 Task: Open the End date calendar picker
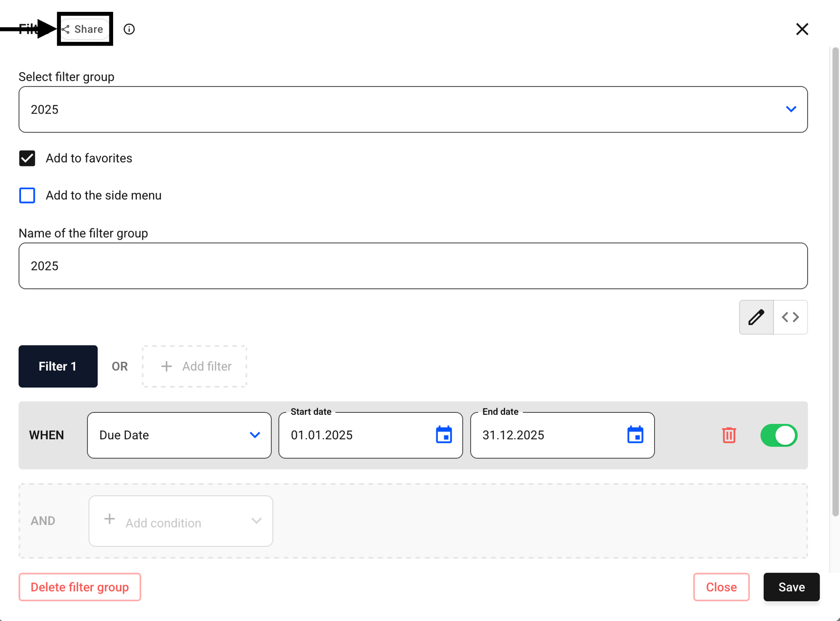click(635, 435)
